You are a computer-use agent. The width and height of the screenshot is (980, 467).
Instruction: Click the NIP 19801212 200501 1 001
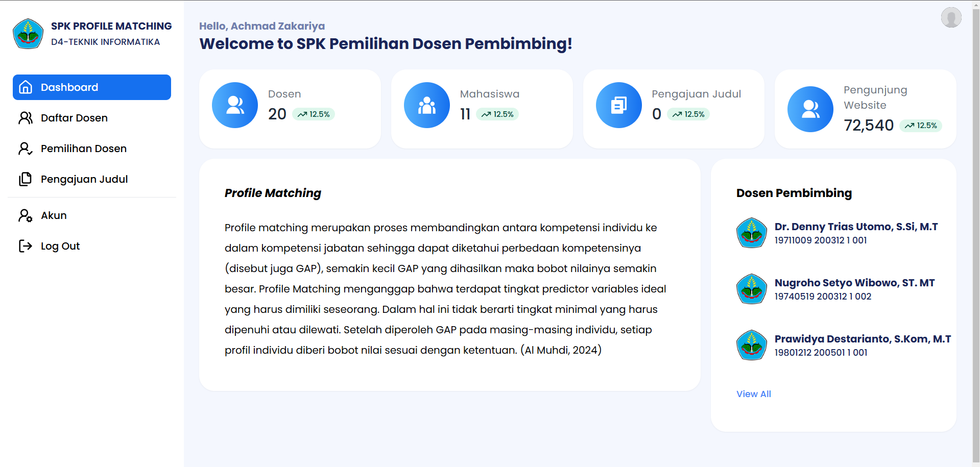821,353
